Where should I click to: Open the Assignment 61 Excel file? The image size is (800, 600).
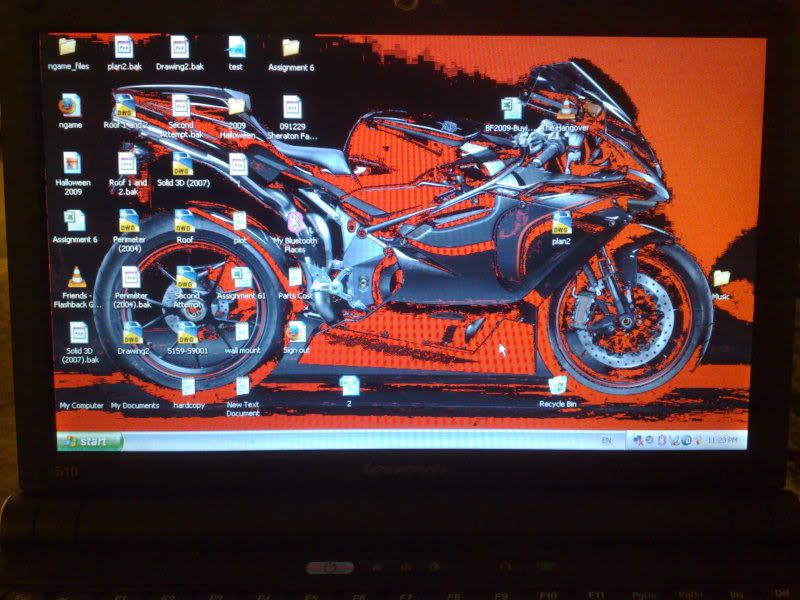[x=242, y=278]
